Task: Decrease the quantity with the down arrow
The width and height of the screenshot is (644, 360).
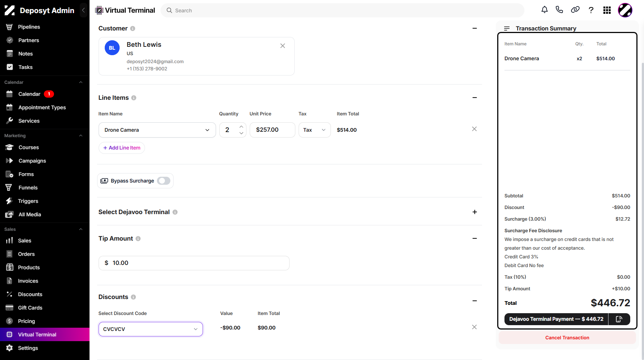Action: (x=241, y=133)
